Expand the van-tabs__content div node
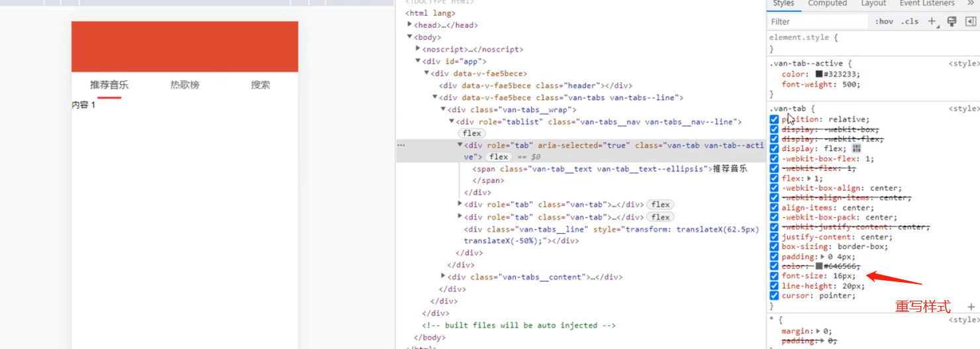This screenshot has width=980, height=349. tap(443, 276)
